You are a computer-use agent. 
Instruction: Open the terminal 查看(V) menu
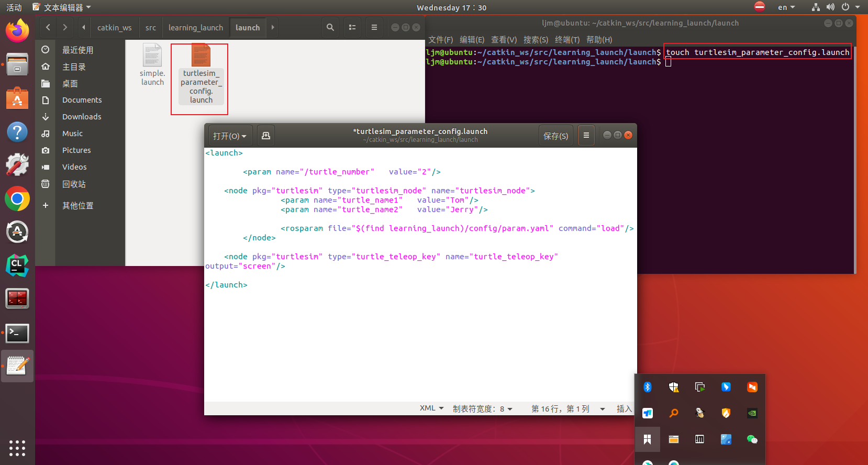504,40
